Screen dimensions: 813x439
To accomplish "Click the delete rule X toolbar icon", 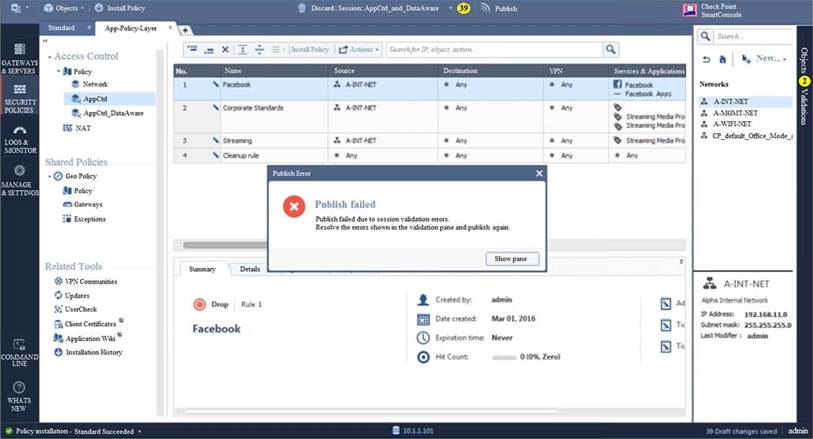I will point(225,49).
